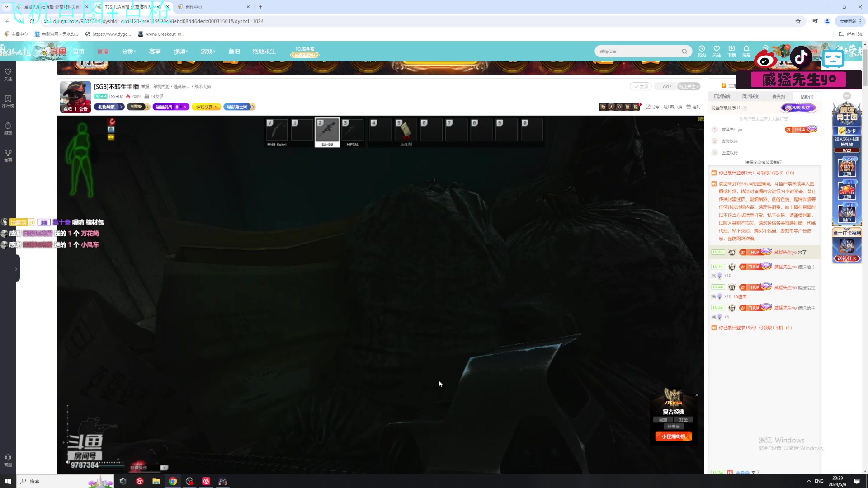Image resolution: width=868 pixels, height=488 pixels.
Task: Toggle 粉丝等级排序 sort order
Action: click(726, 108)
